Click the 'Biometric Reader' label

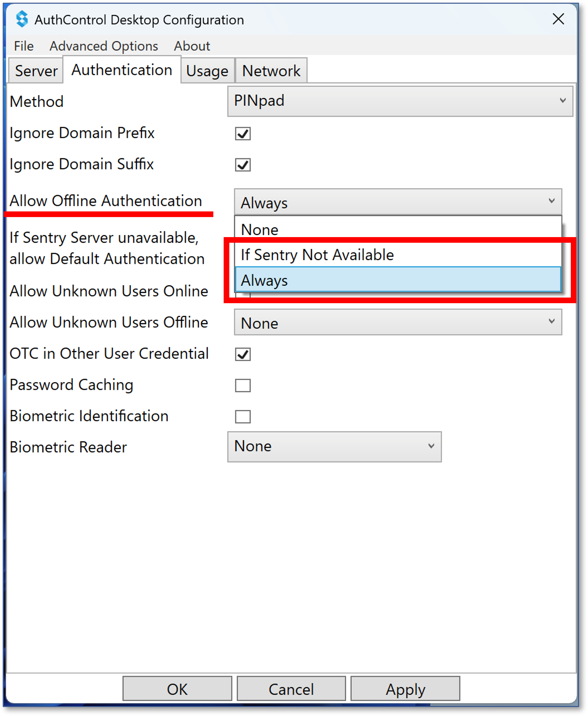point(68,447)
